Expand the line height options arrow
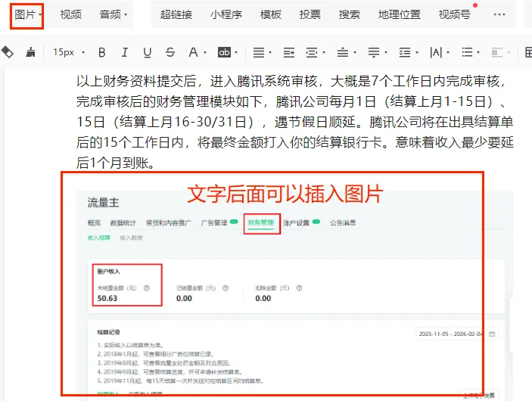 coord(417,53)
